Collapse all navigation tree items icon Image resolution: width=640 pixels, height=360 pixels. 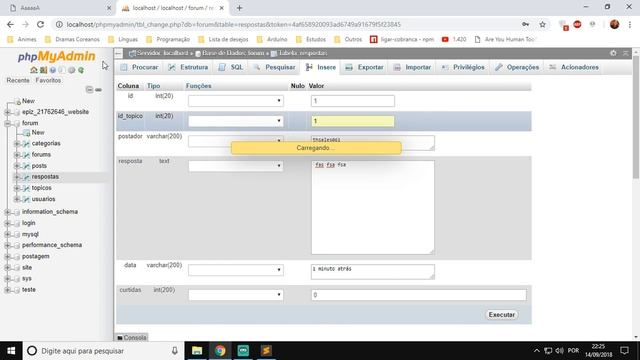coord(89,89)
